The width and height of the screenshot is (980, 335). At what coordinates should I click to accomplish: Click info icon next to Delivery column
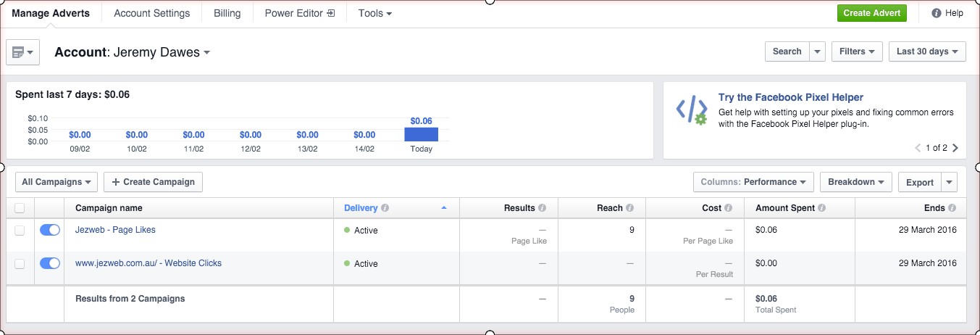tap(385, 208)
